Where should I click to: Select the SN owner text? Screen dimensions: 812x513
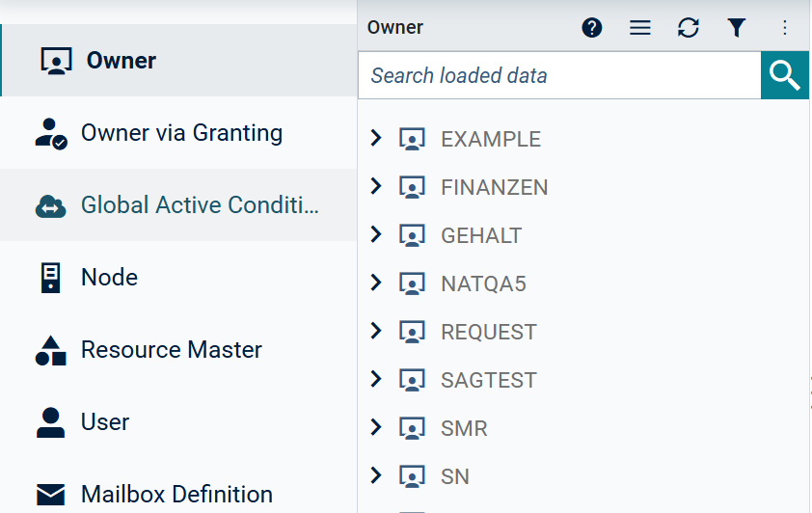pyautogui.click(x=454, y=476)
